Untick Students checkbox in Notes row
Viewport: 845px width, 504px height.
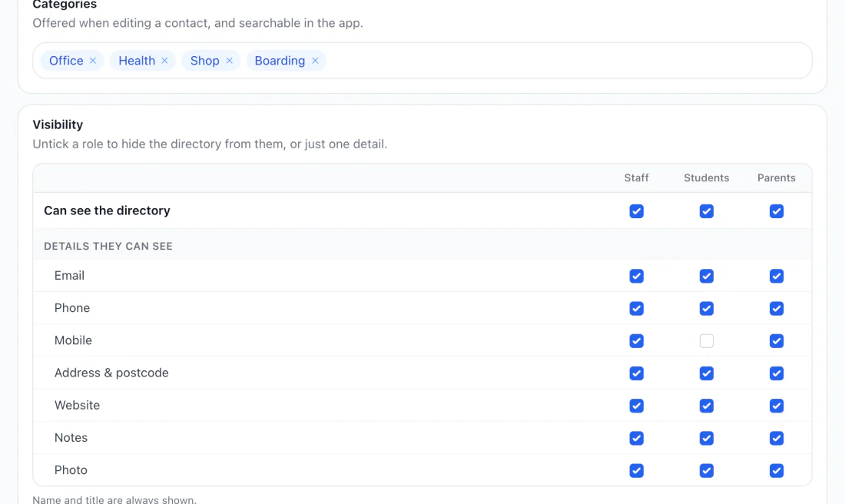point(707,438)
